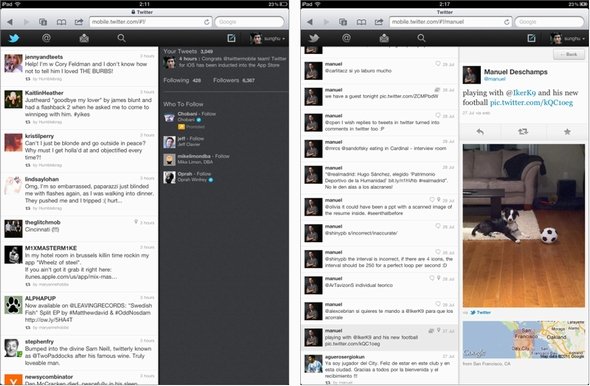The height and width of the screenshot is (386, 590).
Task: Favorite Manuel Deschamps' tweet with star
Action: tap(567, 132)
